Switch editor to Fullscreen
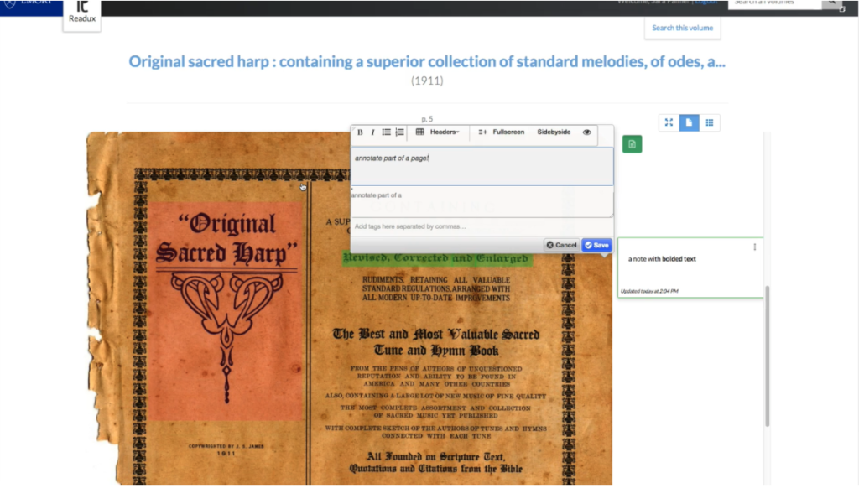Image resolution: width=859 pixels, height=504 pixels. [502, 132]
